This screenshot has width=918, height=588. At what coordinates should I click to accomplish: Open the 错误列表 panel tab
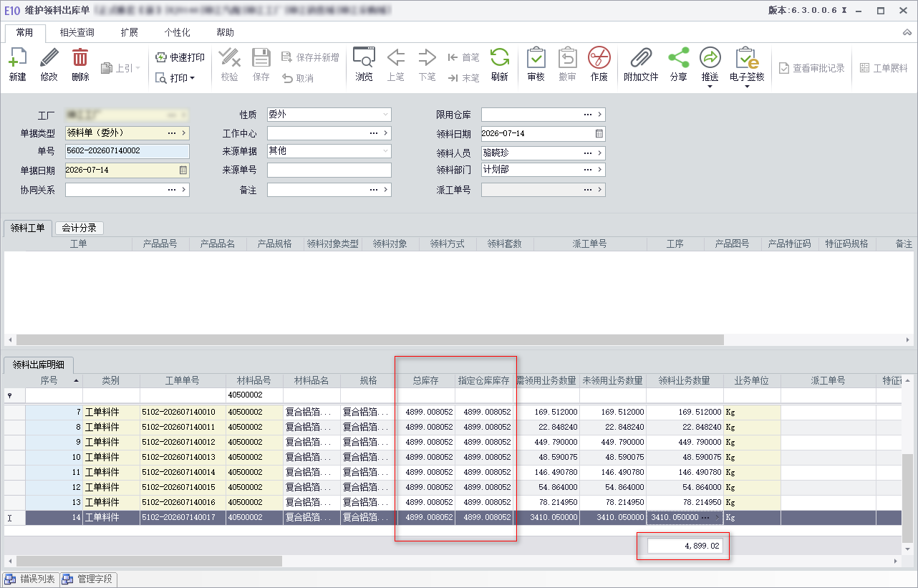[31, 579]
